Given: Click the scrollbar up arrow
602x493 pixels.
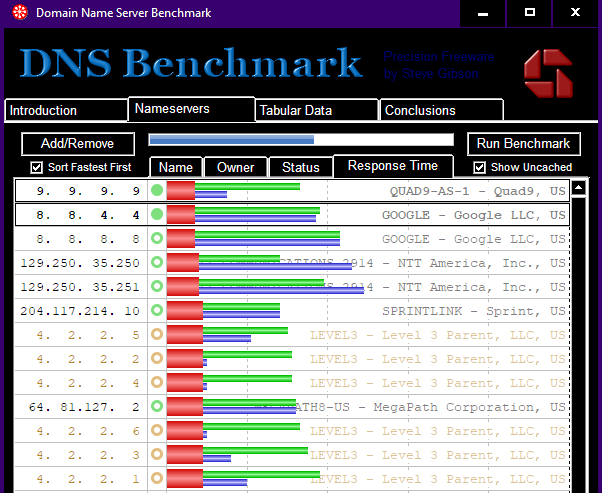Looking at the screenshot, I should tap(578, 188).
